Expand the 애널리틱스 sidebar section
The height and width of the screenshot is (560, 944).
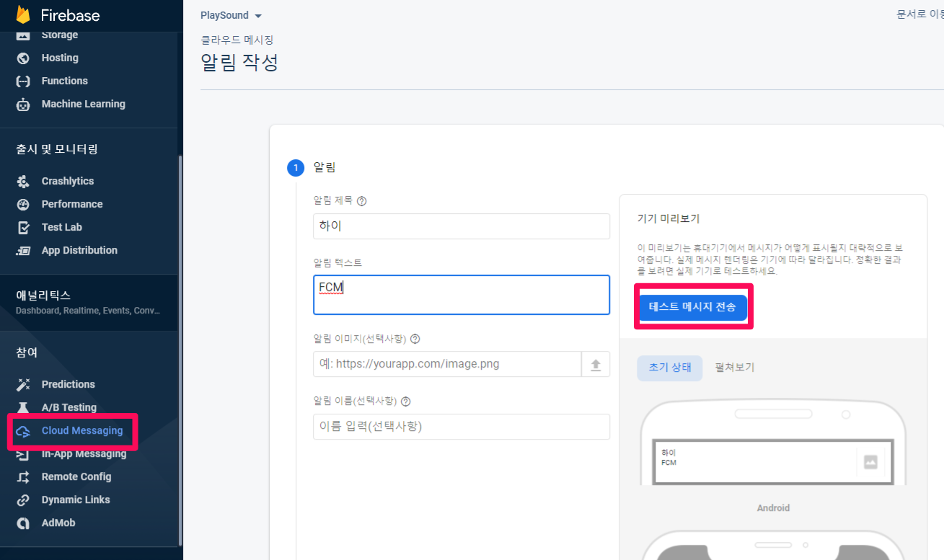click(x=89, y=302)
